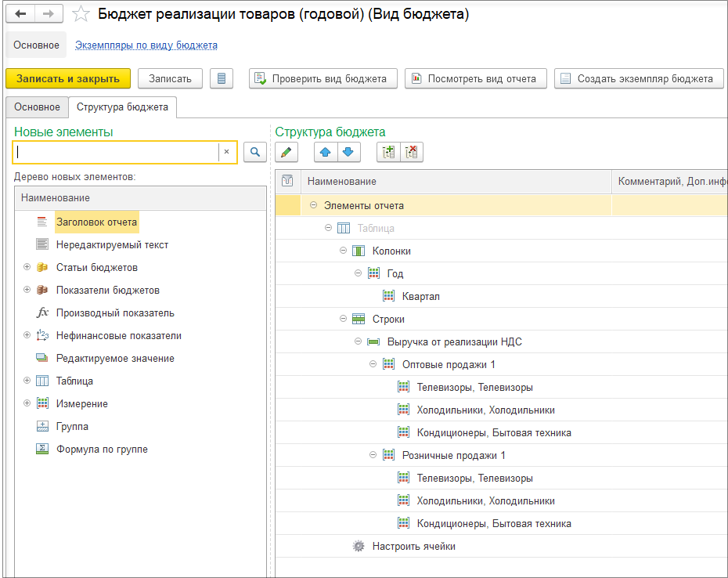The height and width of the screenshot is (578, 728).
Task: Expand the Нефинансовые показатели node
Action: click(27, 335)
